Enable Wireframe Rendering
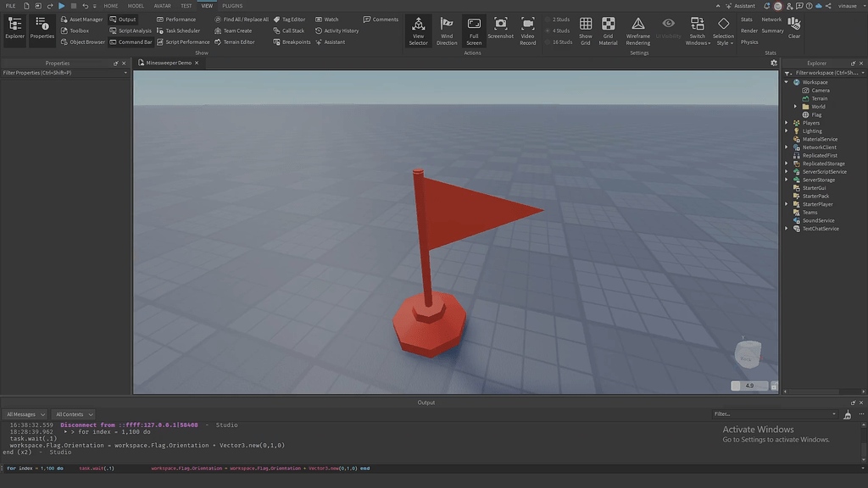The width and height of the screenshot is (868, 488). [638, 30]
